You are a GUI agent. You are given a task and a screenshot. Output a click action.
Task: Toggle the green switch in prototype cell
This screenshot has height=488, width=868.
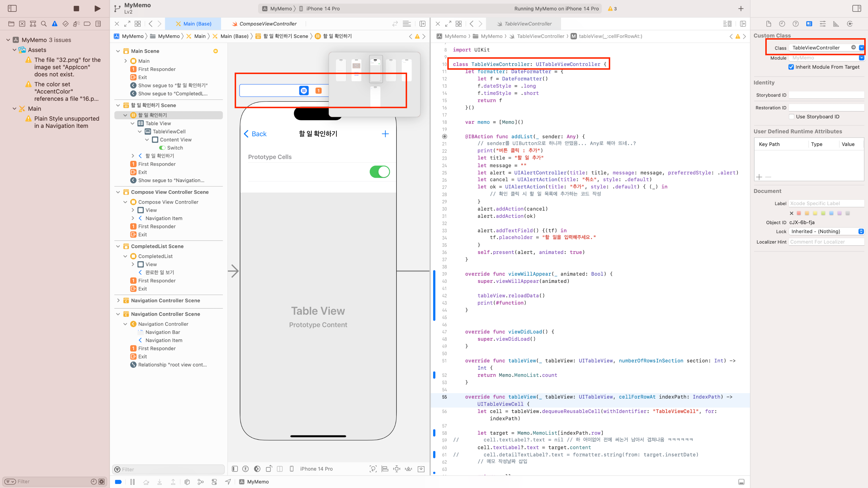pyautogui.click(x=379, y=172)
